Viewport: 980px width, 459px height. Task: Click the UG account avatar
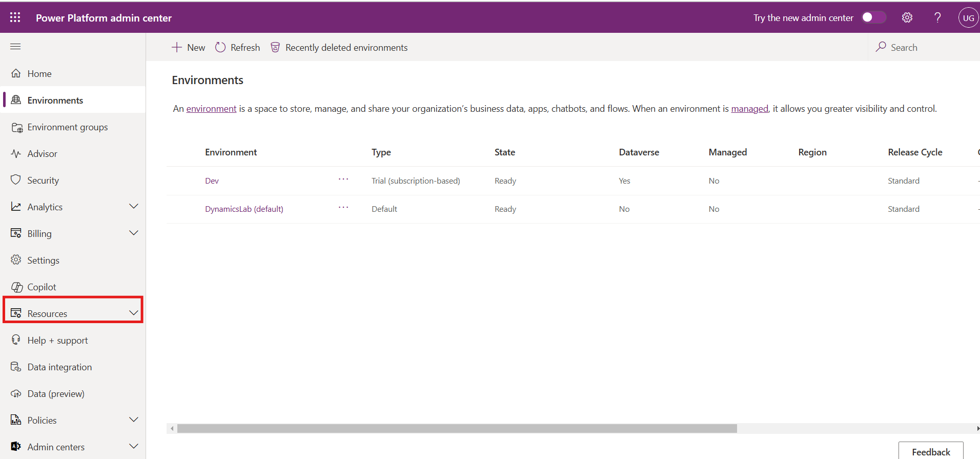[x=968, y=17]
